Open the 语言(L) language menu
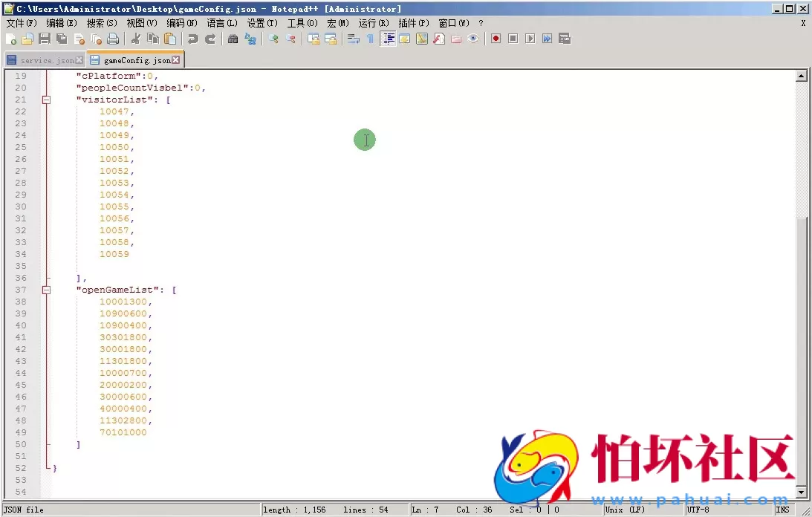The image size is (812, 517). [222, 23]
